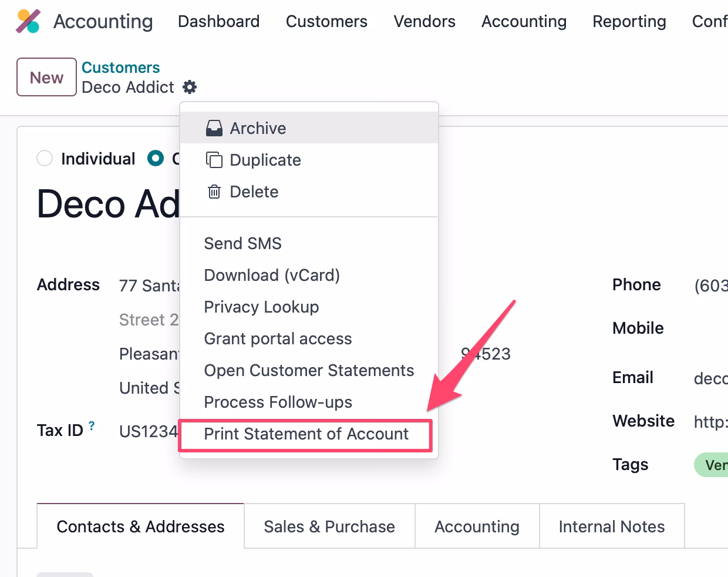Select Open Customer Statements entry
This screenshot has height=577, width=728.
coord(309,371)
